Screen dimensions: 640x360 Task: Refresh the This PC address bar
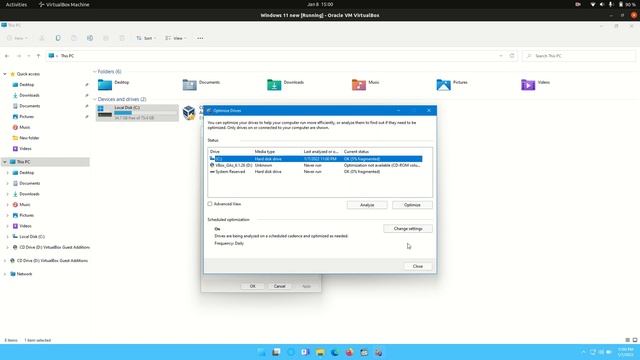click(512, 56)
